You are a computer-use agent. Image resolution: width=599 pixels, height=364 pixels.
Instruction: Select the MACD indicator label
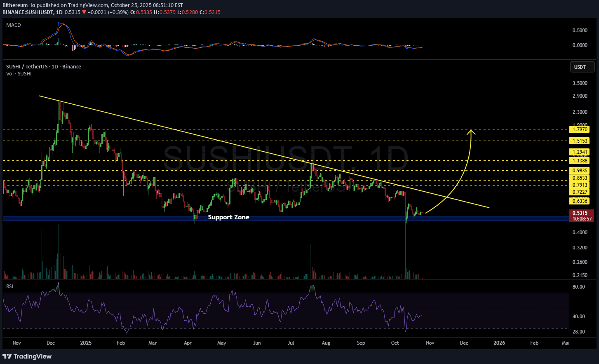(x=13, y=25)
